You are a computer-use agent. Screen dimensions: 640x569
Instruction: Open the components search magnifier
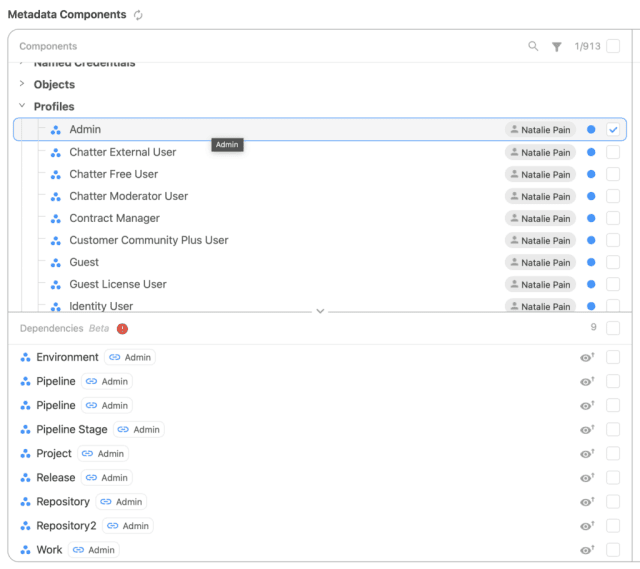click(533, 46)
